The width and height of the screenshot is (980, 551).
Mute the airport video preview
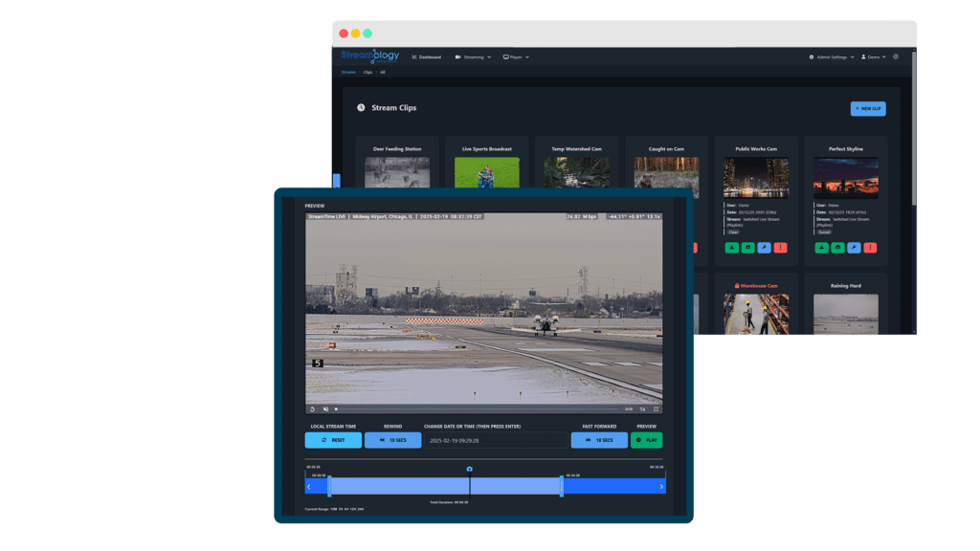(x=325, y=408)
